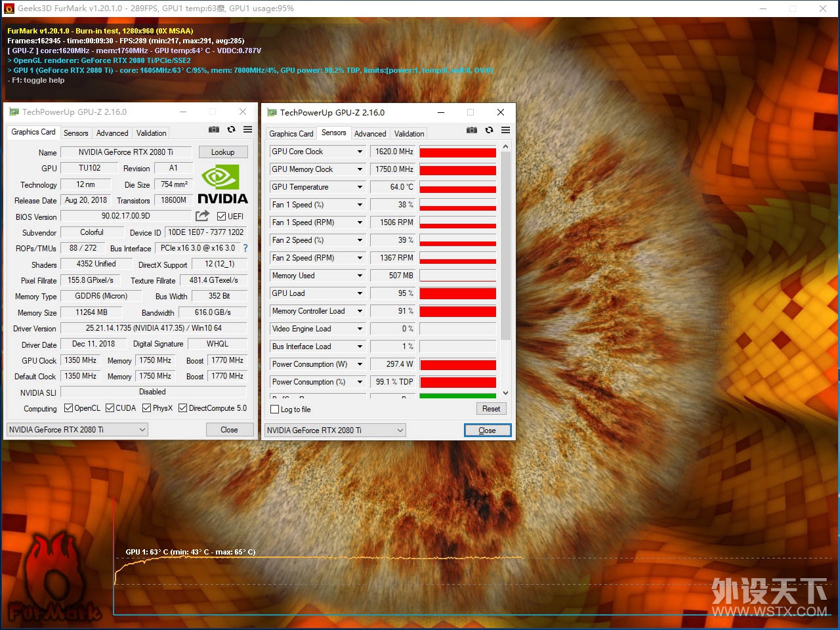Click the refresh icon in Sensors window

click(x=489, y=131)
